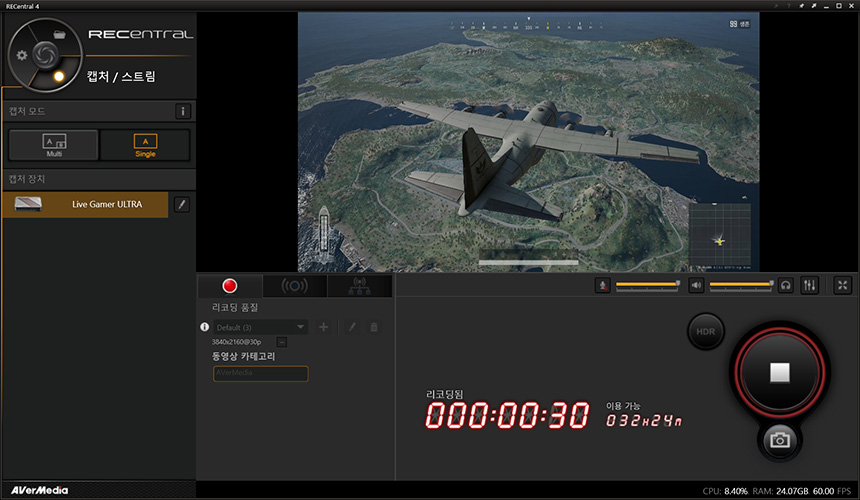Edit Live Gamer ULTRA device settings

pyautogui.click(x=182, y=204)
